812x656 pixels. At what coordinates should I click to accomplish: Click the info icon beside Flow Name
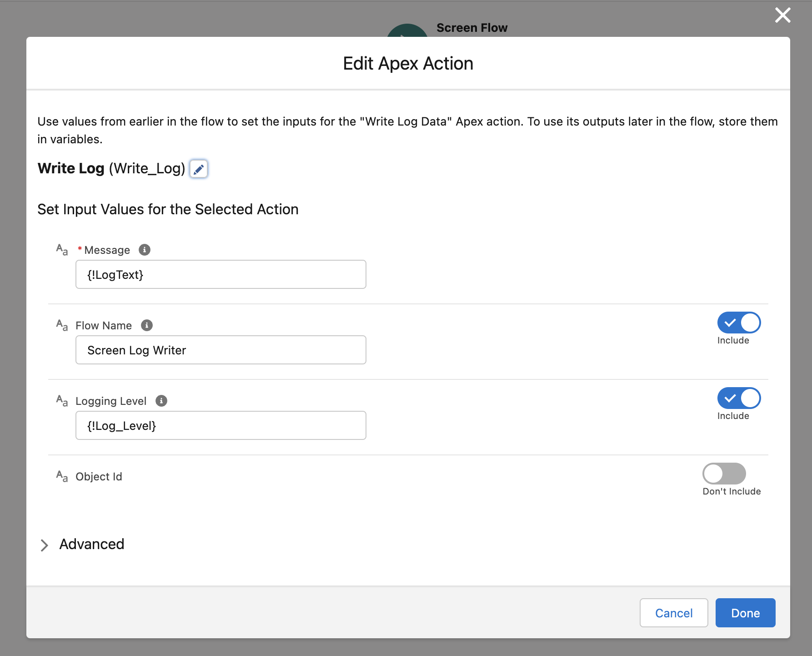click(147, 325)
